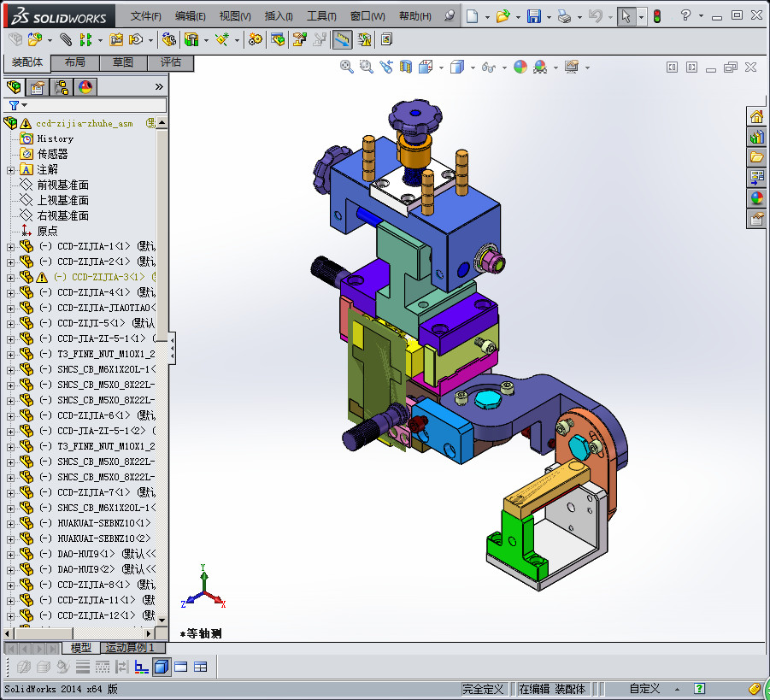Expand the CCD-ZIJIA-1<1> tree node
Viewport: 770px width, 700px height.
10,247
